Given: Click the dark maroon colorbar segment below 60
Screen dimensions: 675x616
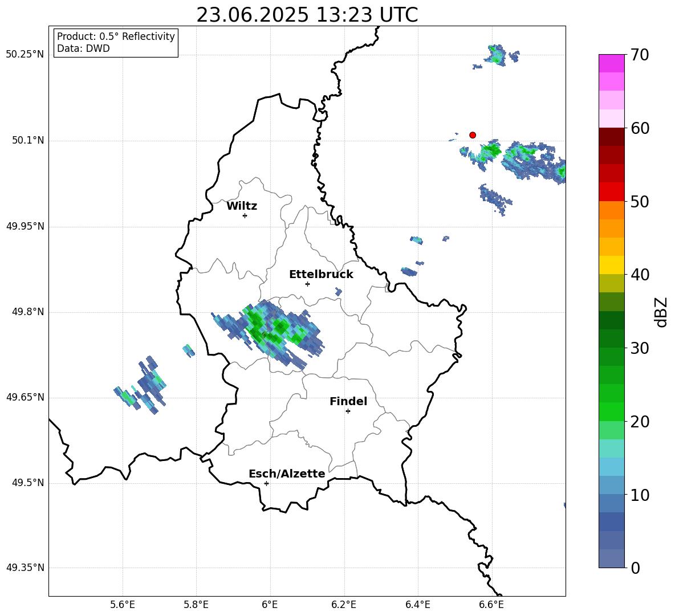Looking at the screenshot, I should click(x=611, y=137).
